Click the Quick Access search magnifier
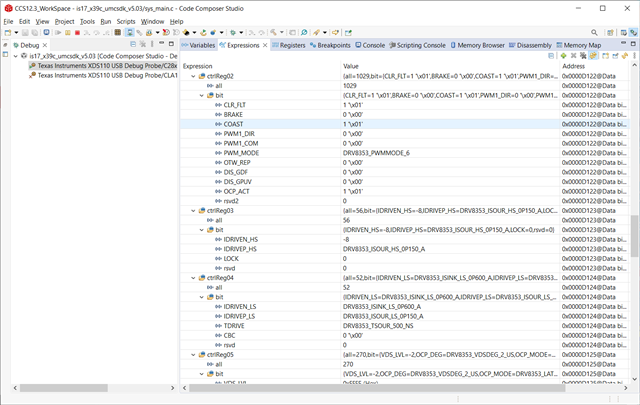Viewport: 640px width, 405px height. click(x=594, y=32)
